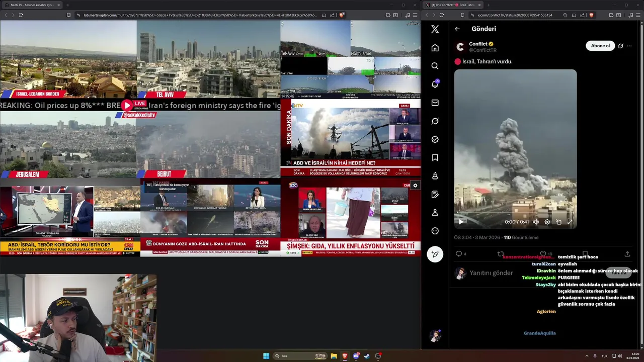The height and width of the screenshot is (362, 644).
Task: Bookmark page in X browser window
Action: [462, 15]
